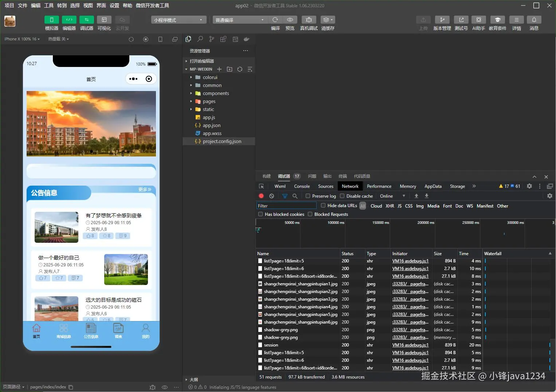Open the AI Assistant (AI助手)

point(478,20)
